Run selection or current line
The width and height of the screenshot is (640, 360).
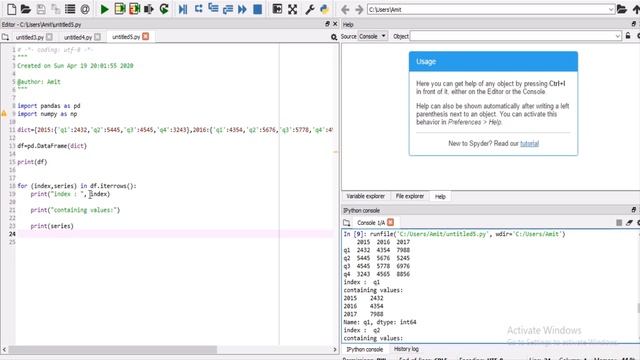pyautogui.click(x=149, y=9)
